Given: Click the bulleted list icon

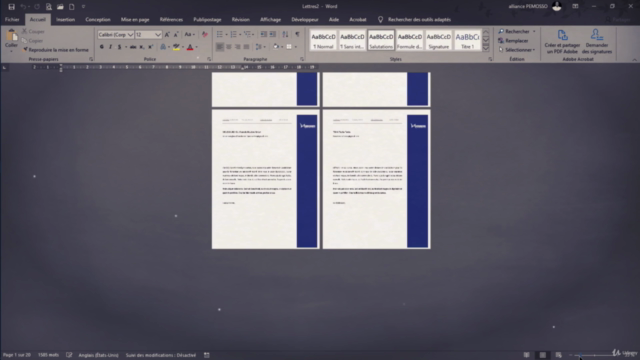Looking at the screenshot, I should pyautogui.click(x=220, y=34).
